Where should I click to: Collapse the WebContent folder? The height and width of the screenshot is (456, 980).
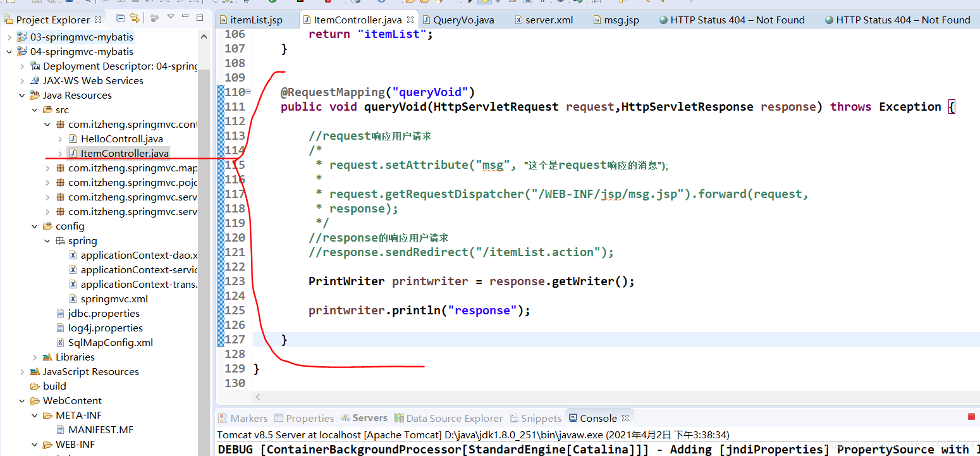pos(22,400)
